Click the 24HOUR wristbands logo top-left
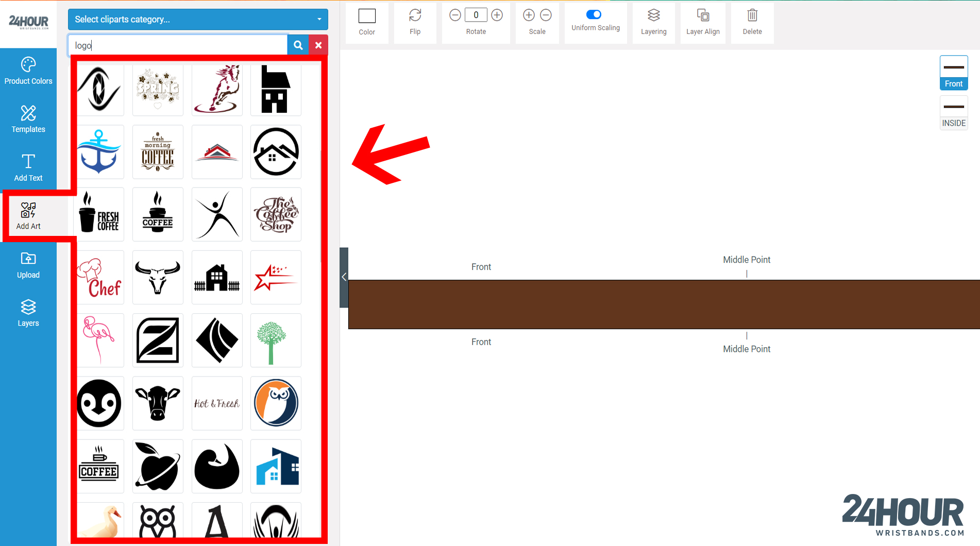The width and height of the screenshot is (980, 546). tap(28, 22)
